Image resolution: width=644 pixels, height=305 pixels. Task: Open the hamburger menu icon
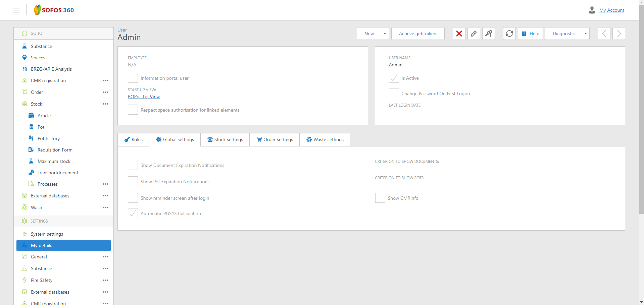click(x=16, y=10)
